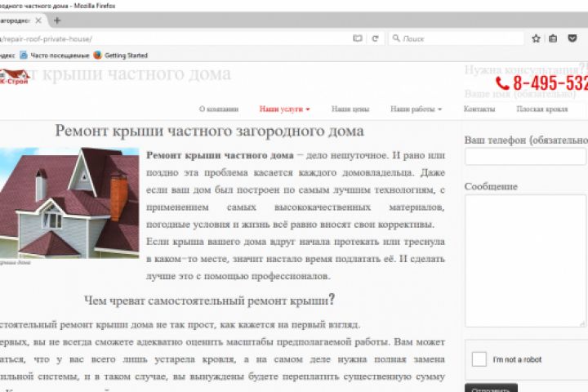Expand Наши работы dropdown menu
Image resolution: width=588 pixels, height=392 pixels.
(x=416, y=109)
